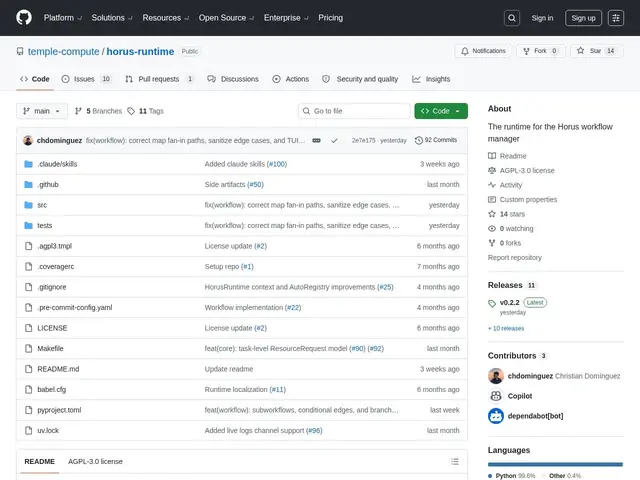Click Sign in
Screen dimensions: 640x480
tap(542, 18)
